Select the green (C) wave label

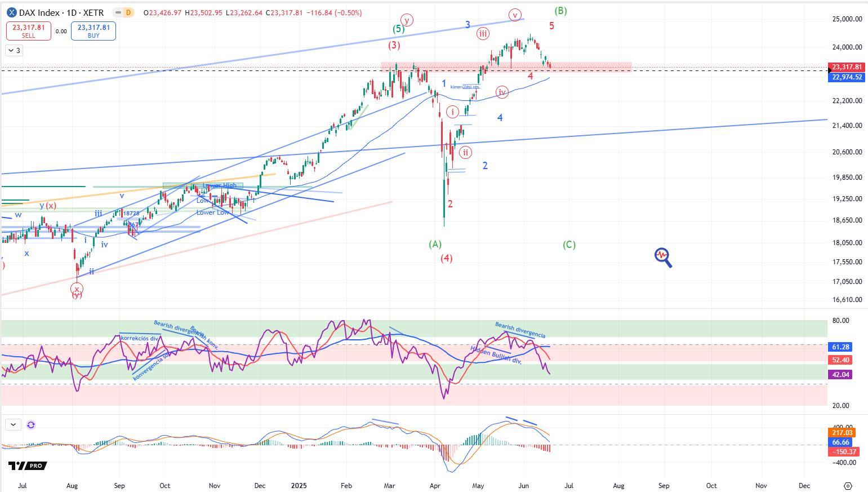569,245
